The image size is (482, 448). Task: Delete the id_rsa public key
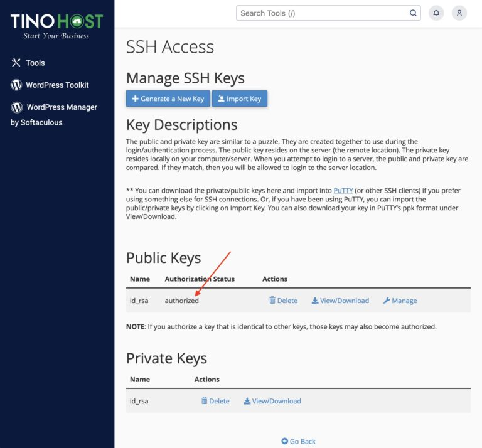[284, 301]
